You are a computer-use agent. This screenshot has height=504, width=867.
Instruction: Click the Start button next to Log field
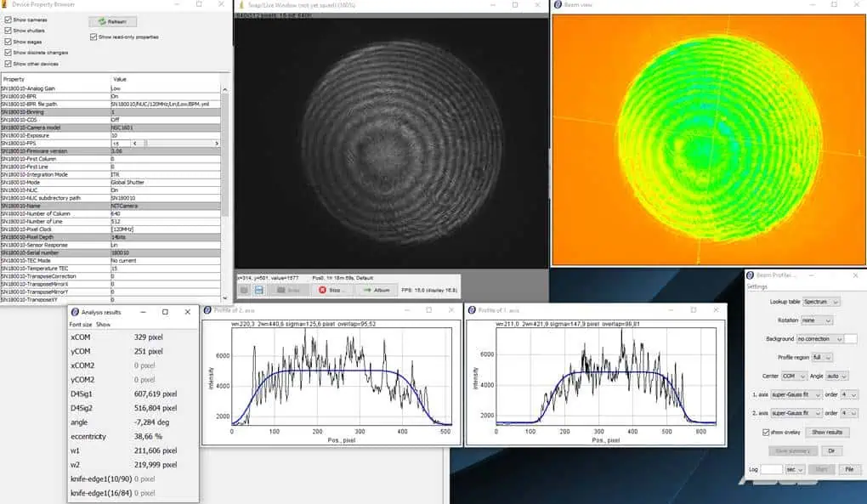[821, 469]
